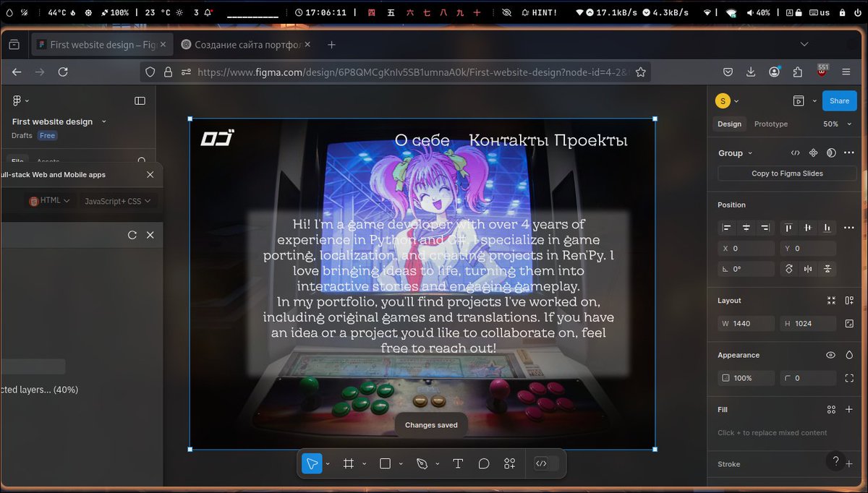The image size is (868, 493).
Task: Align horizontal centers icon
Action: coord(746,228)
